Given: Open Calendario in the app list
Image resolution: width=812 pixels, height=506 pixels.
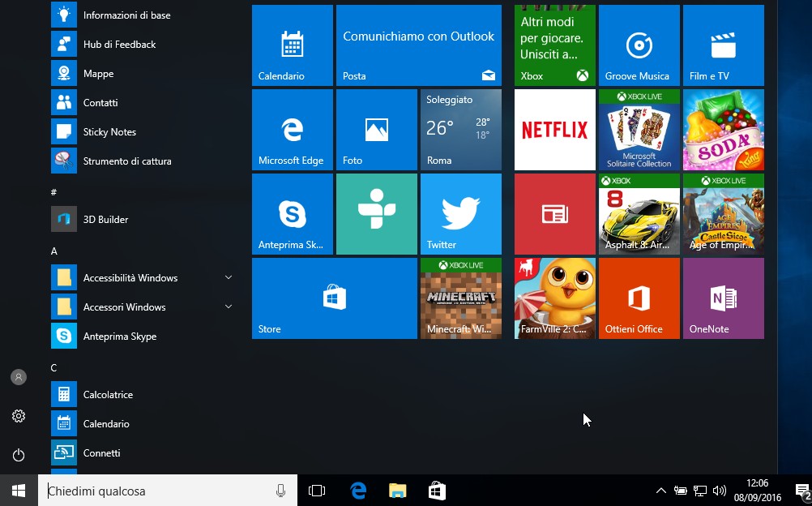Looking at the screenshot, I should click(x=143, y=423).
